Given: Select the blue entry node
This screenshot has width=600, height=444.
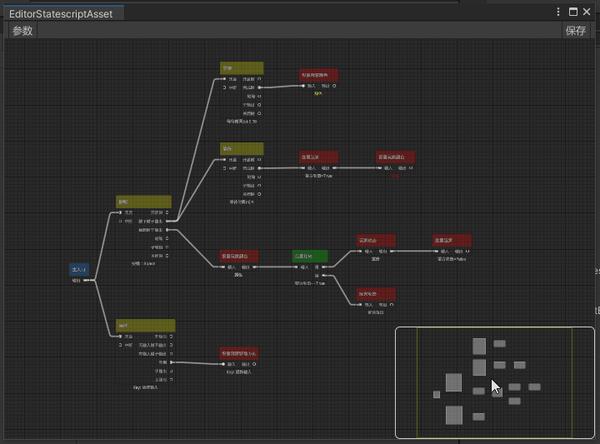Looking at the screenshot, I should tap(79, 269).
